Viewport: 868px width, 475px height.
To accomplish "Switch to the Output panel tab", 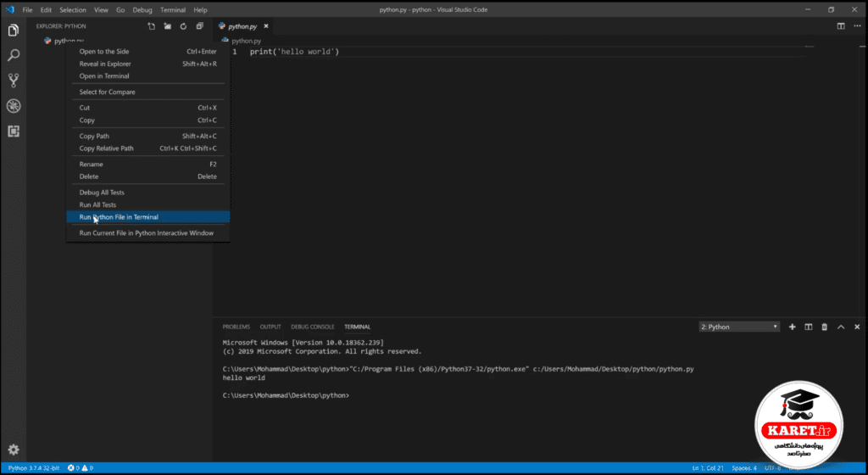I will (x=270, y=327).
